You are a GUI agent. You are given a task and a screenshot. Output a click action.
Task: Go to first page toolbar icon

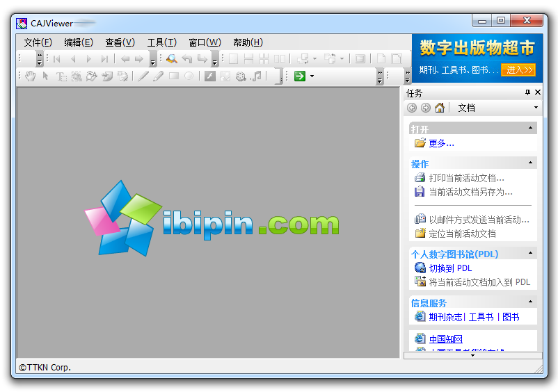(x=57, y=58)
